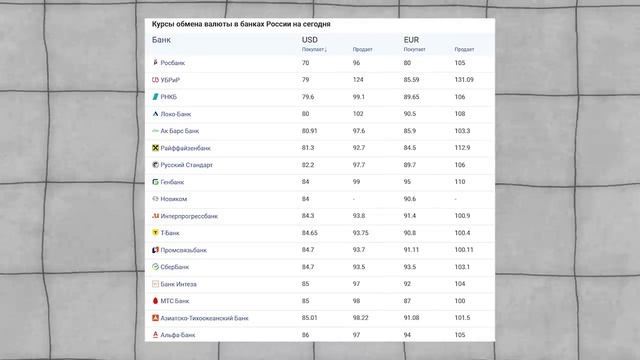Screen dimensions: 640x360
Task: Sort by USD Продает column
Action: tap(362, 49)
